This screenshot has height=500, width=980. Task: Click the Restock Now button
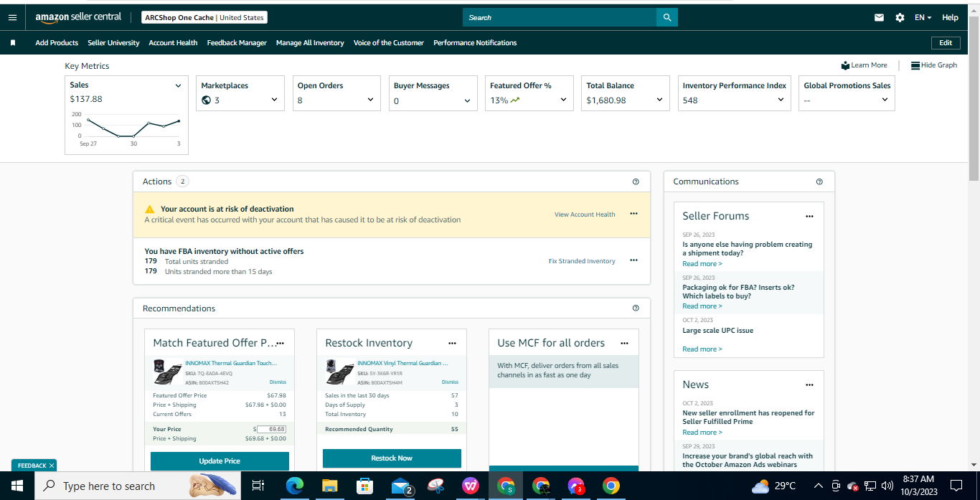392,458
